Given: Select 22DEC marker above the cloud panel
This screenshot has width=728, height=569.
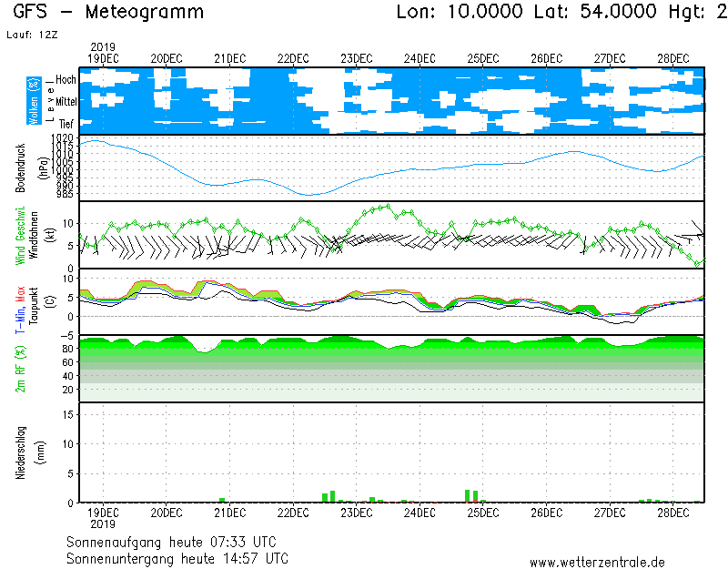Looking at the screenshot, I should pos(293,58).
